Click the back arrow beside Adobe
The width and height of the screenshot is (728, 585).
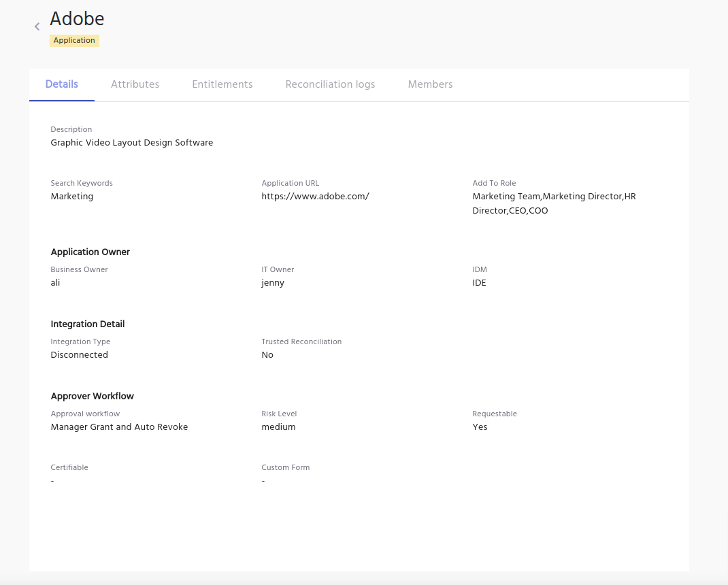[x=37, y=27]
